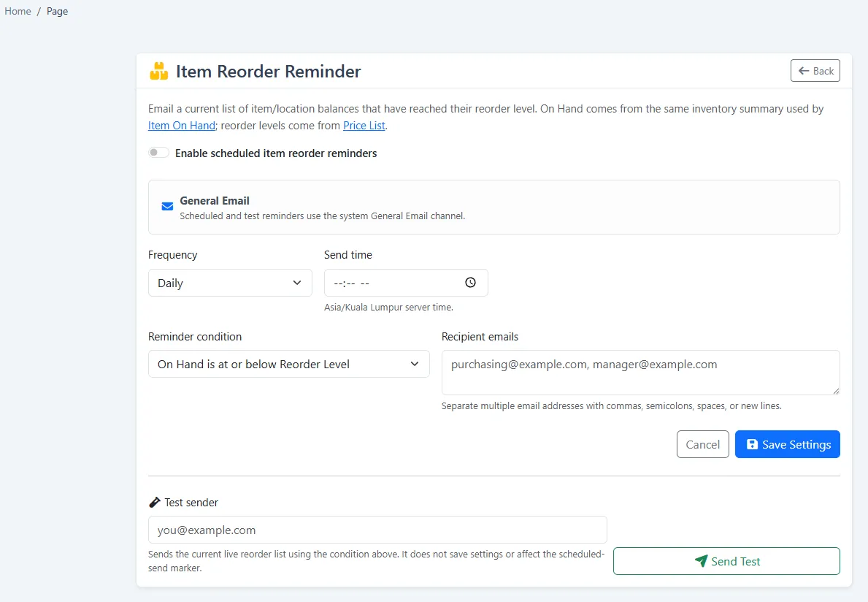Click the resize handle of Recipient emails
This screenshot has height=602, width=868.
[x=836, y=391]
